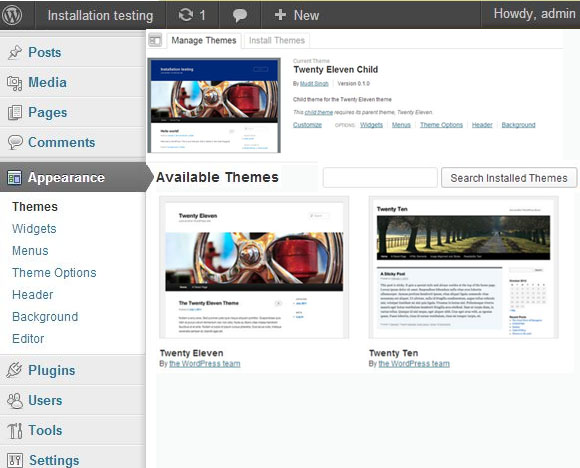Click the Tools wrench icon
The width and height of the screenshot is (580, 468).
click(x=15, y=431)
